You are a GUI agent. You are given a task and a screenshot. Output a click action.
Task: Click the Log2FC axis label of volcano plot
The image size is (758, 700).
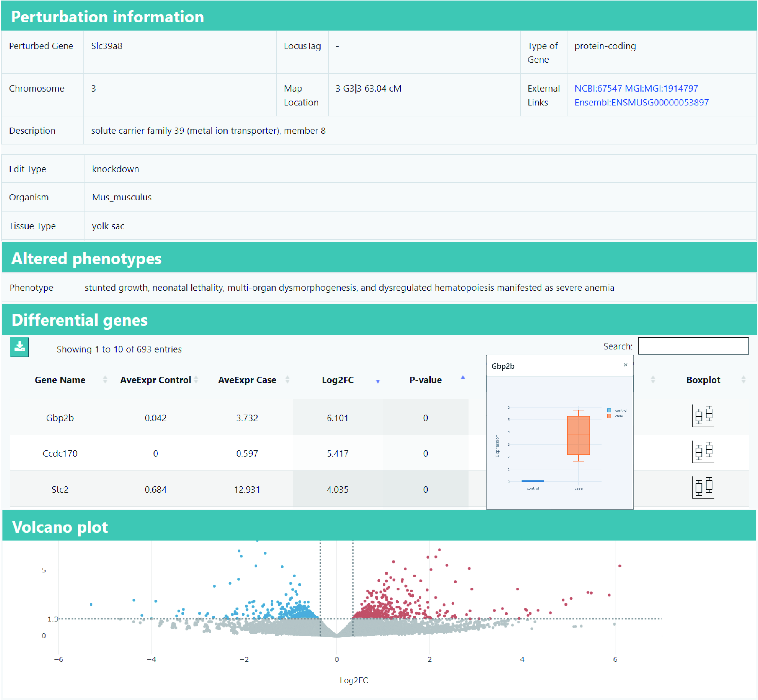[354, 680]
